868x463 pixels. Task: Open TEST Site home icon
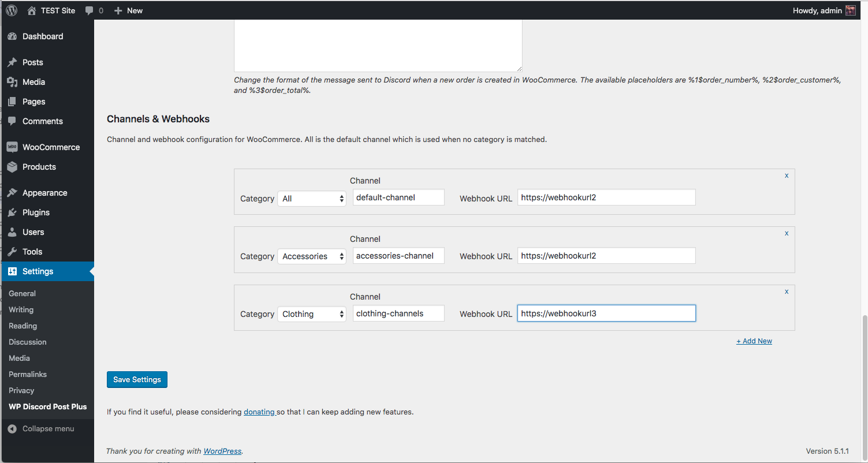[32, 10]
